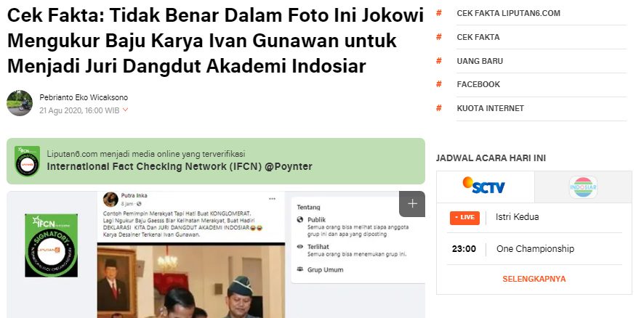The height and width of the screenshot is (318, 644).
Task: Select the SCTV schedule tab
Action: (486, 187)
